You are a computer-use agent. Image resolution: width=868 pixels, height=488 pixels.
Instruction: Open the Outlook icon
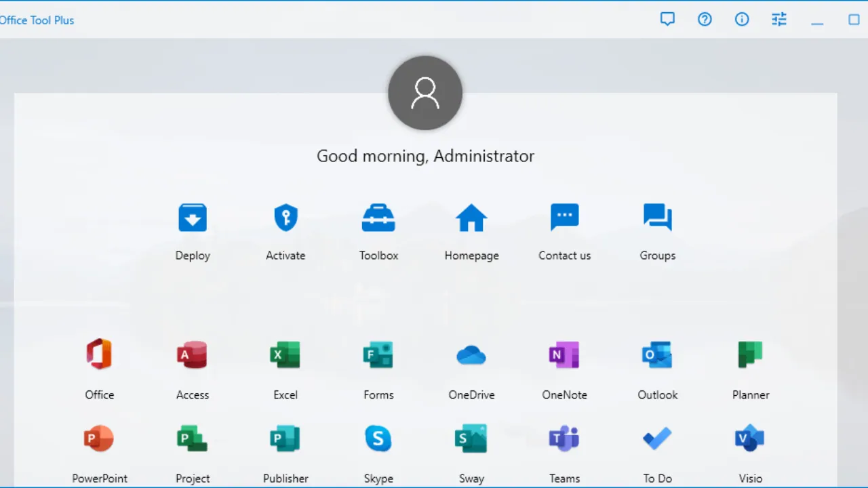(657, 354)
